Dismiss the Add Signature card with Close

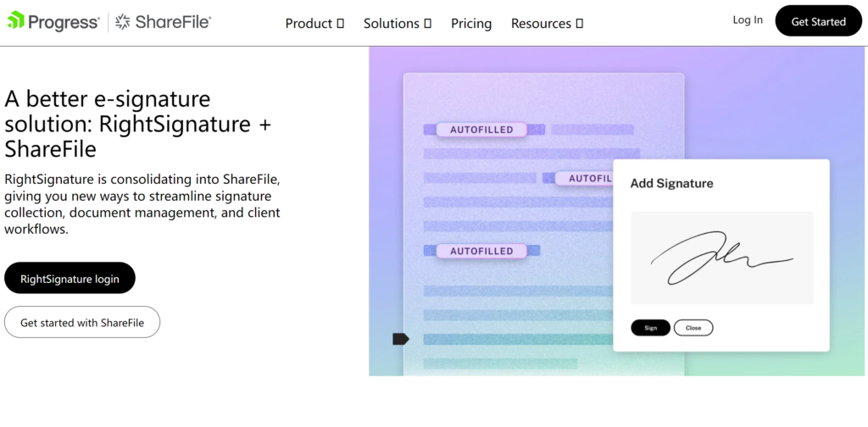click(x=693, y=328)
